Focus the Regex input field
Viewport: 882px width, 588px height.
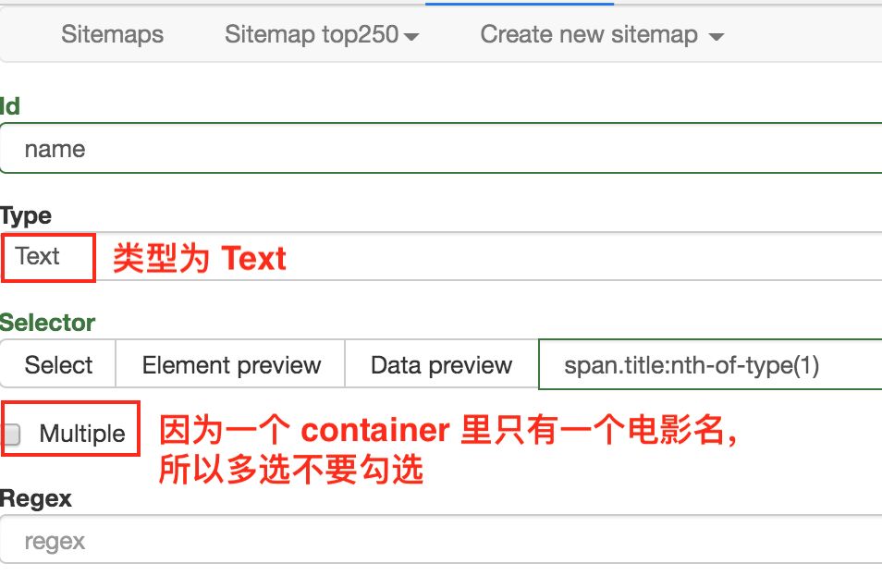(x=441, y=540)
